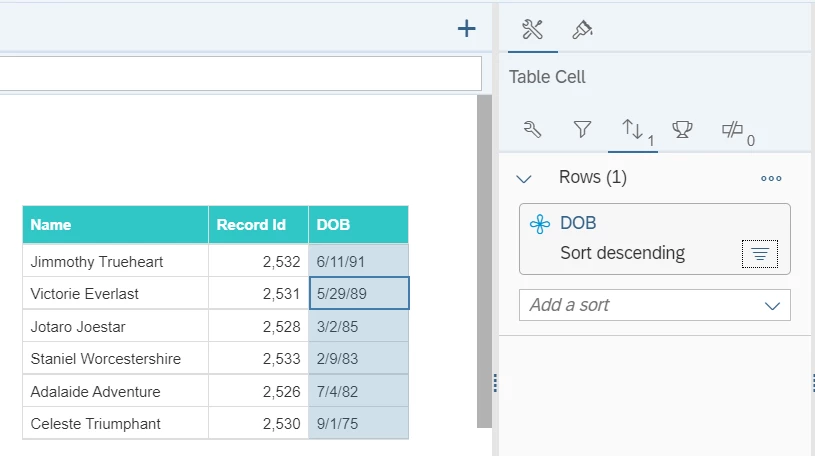
Task: Open the Builder wrench-and-screwdriver tab
Action: coord(532,29)
